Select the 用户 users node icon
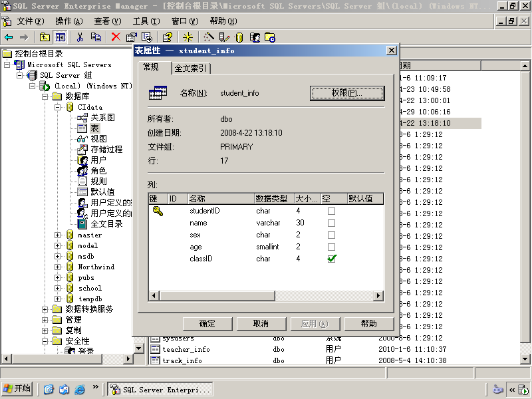 [82, 160]
